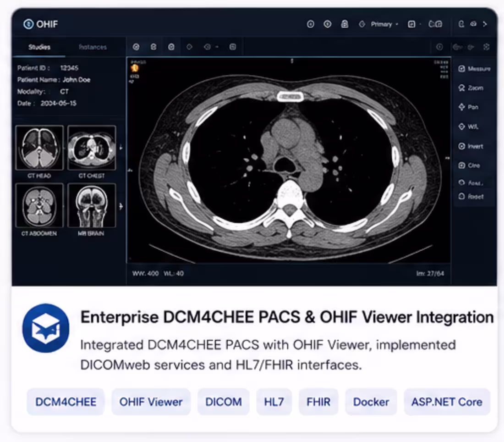Open the MR BRAIN thumbnail
Screen dimensions: 504x442
click(92, 205)
